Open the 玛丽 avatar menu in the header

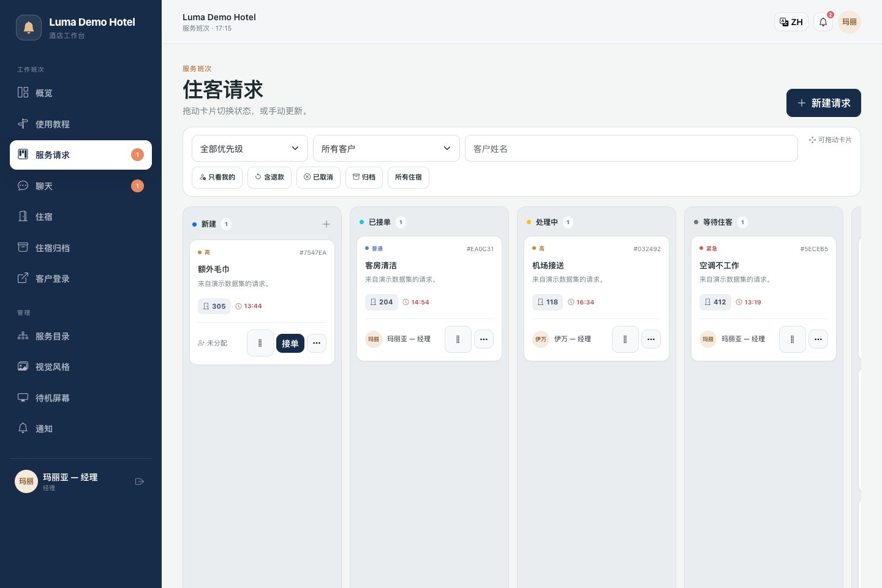point(850,22)
